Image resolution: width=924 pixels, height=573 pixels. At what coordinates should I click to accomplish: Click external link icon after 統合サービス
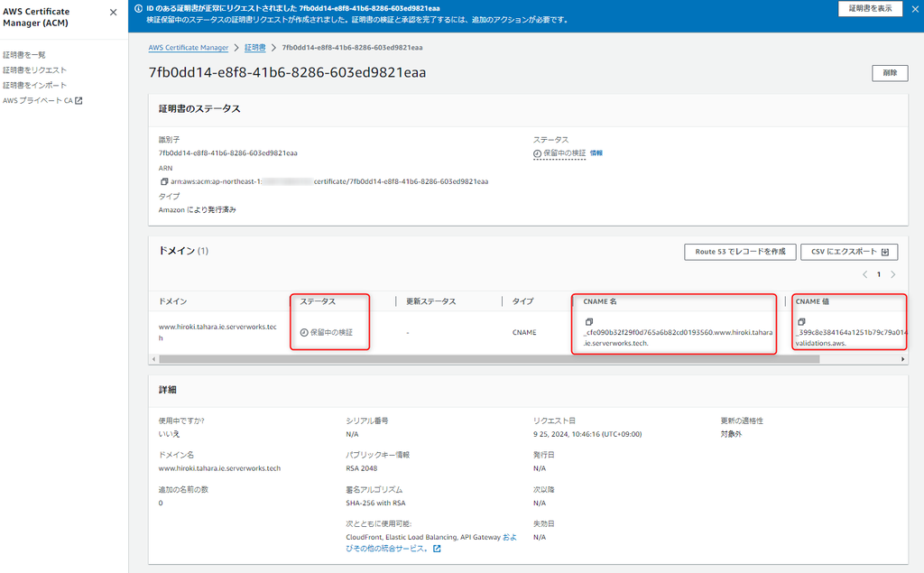(x=437, y=549)
